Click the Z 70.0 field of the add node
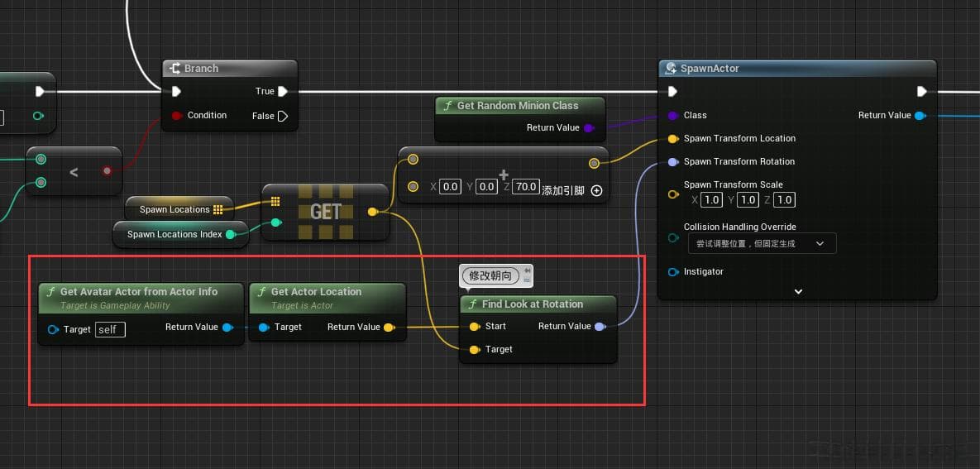The image size is (980, 469). [526, 186]
